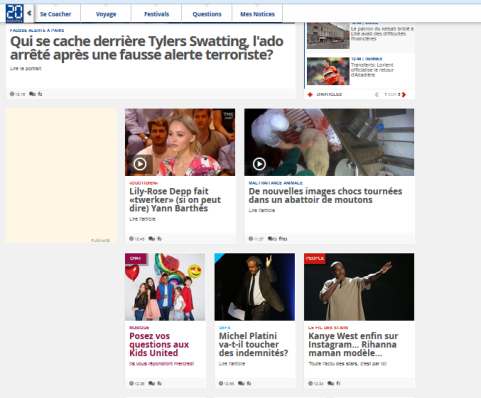481x398 pixels.
Task: Play the Lily-Rose Depp video
Action: (x=140, y=164)
